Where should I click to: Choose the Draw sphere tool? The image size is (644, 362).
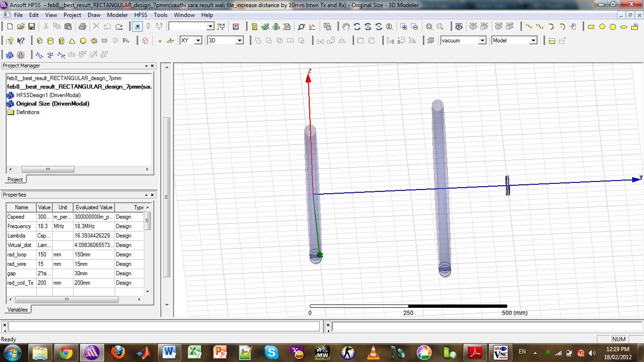[83, 41]
